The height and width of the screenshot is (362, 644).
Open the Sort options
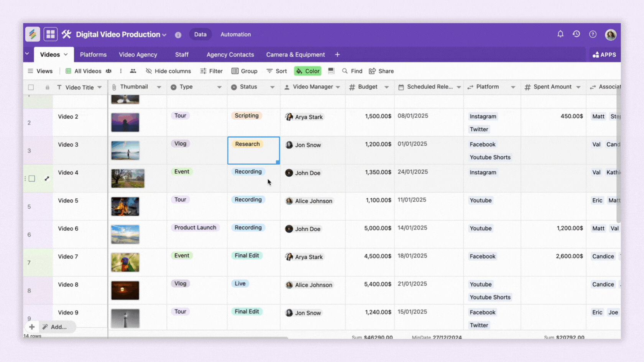276,71
